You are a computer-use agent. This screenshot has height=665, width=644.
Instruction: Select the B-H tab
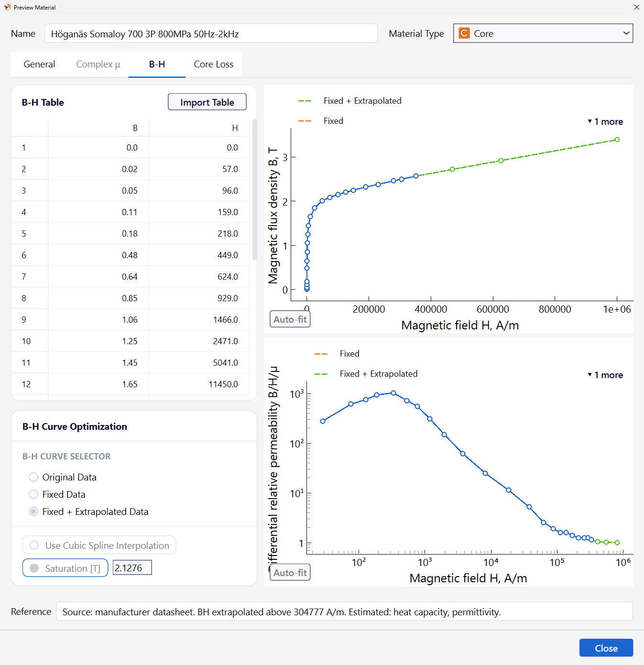point(157,64)
